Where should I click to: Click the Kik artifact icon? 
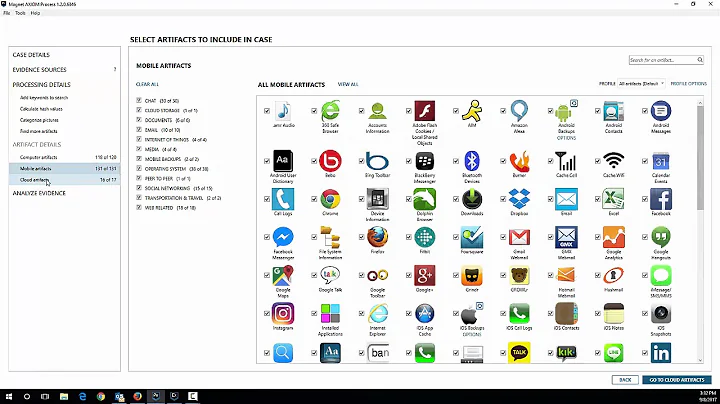566,353
